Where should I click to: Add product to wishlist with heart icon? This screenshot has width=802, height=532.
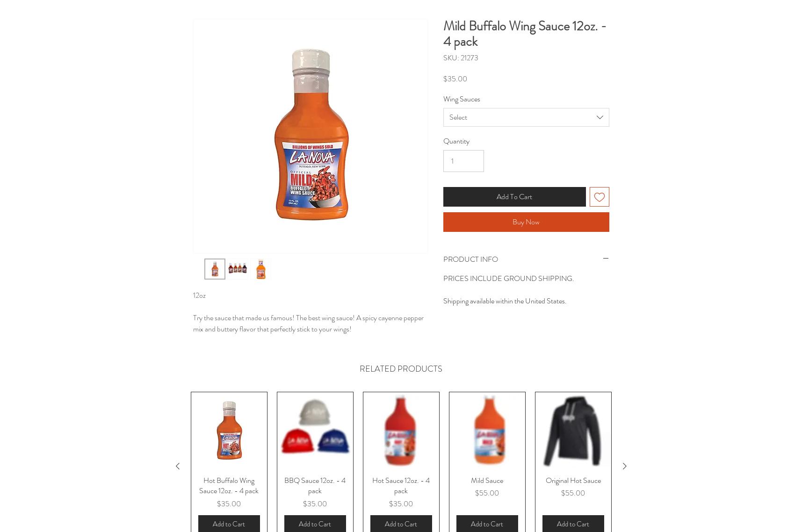click(599, 197)
